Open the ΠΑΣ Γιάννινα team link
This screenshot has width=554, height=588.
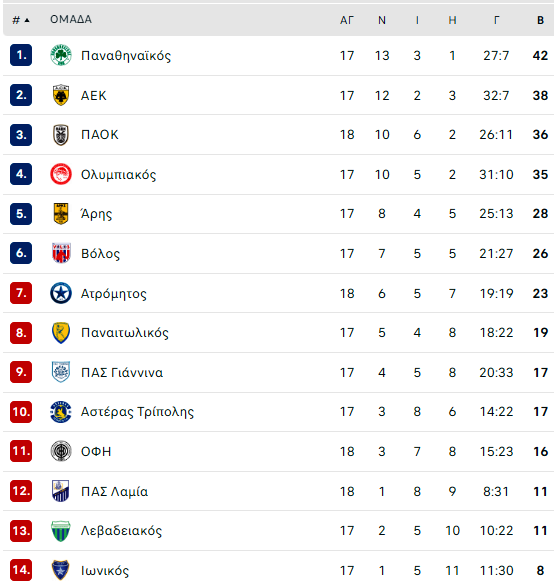[122, 372]
